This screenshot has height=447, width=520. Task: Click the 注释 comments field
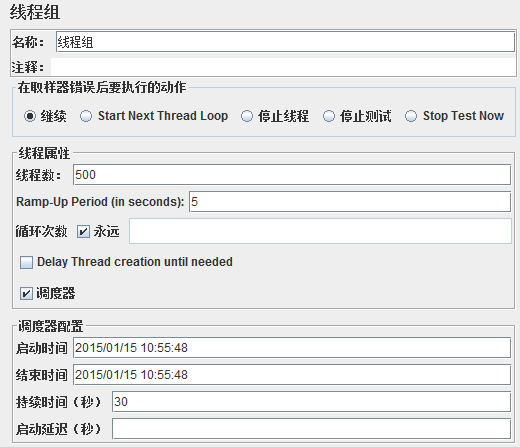point(283,67)
